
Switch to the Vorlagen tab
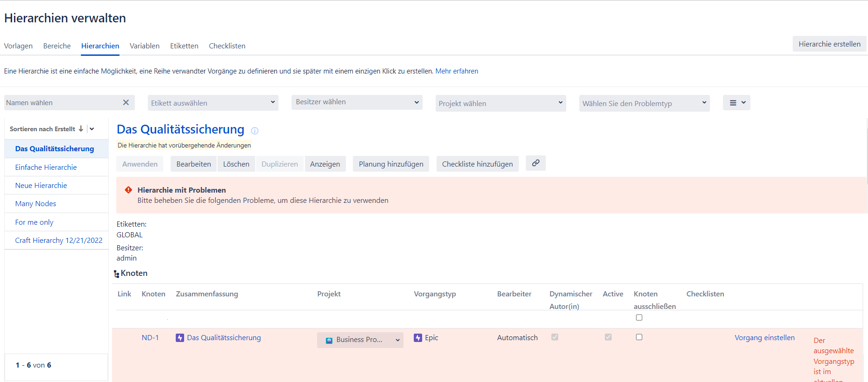18,46
